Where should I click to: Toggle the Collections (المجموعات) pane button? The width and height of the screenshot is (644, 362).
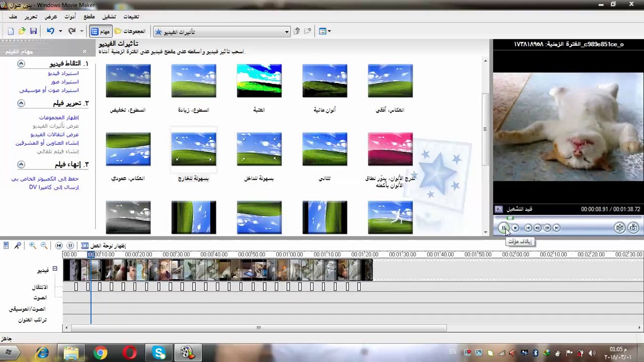click(130, 31)
